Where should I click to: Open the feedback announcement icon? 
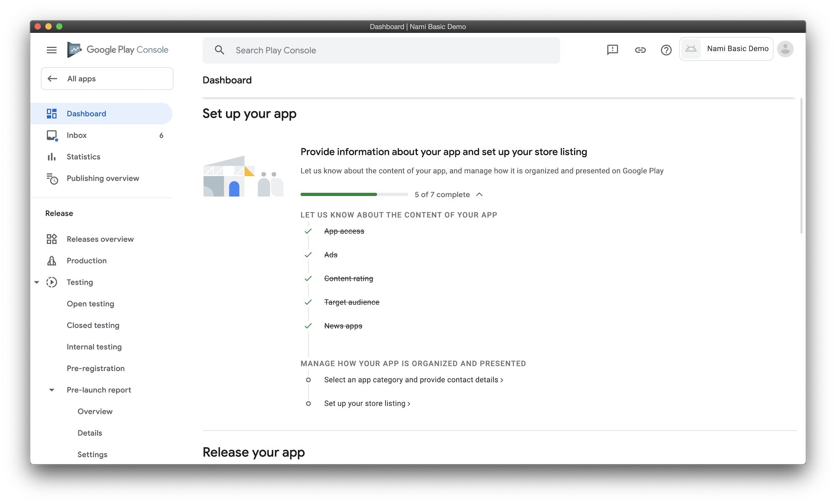tap(612, 50)
